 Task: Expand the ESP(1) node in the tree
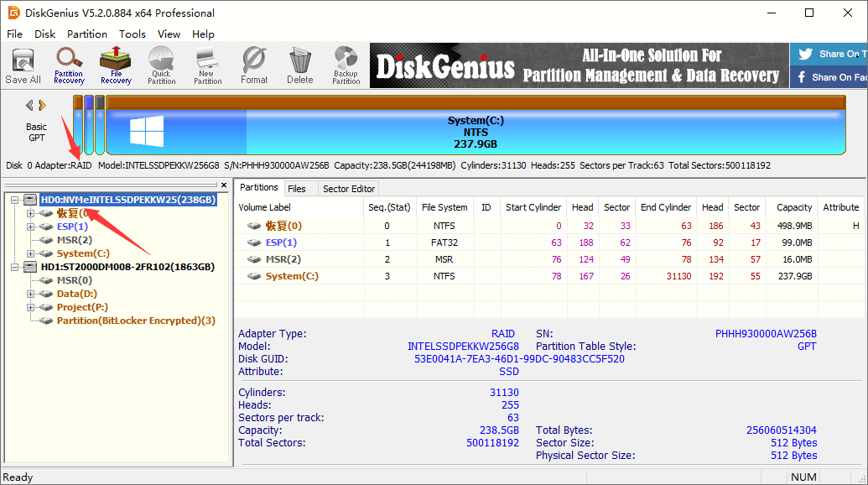pyautogui.click(x=30, y=227)
